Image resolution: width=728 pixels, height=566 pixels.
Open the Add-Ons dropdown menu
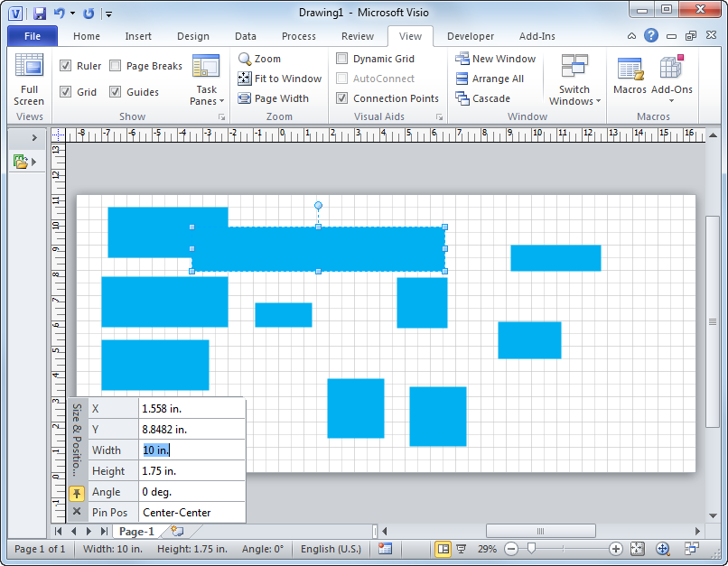tap(671, 79)
